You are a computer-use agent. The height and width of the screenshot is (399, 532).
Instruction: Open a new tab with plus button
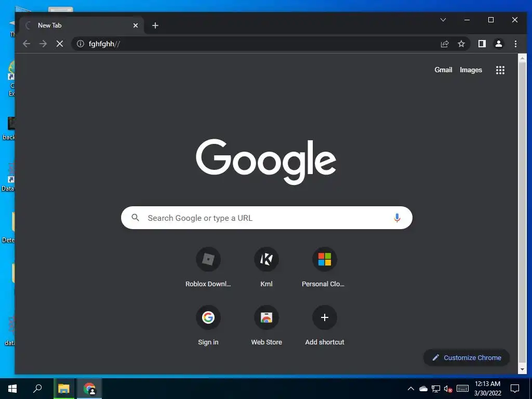pyautogui.click(x=155, y=25)
